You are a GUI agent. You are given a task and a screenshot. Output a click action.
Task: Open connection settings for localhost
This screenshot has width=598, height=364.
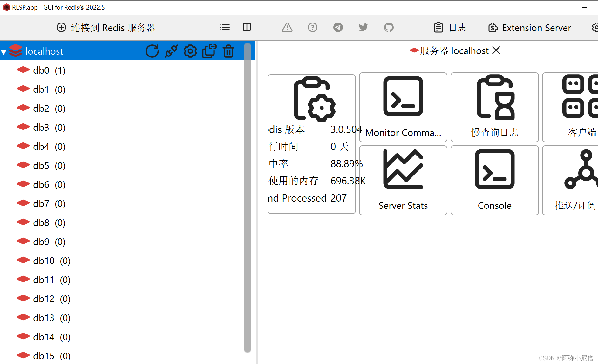[x=190, y=51]
